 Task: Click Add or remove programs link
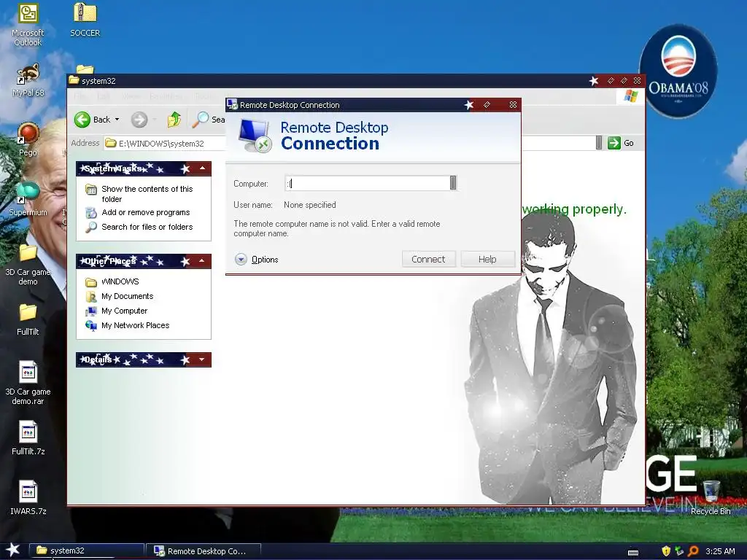click(x=145, y=212)
